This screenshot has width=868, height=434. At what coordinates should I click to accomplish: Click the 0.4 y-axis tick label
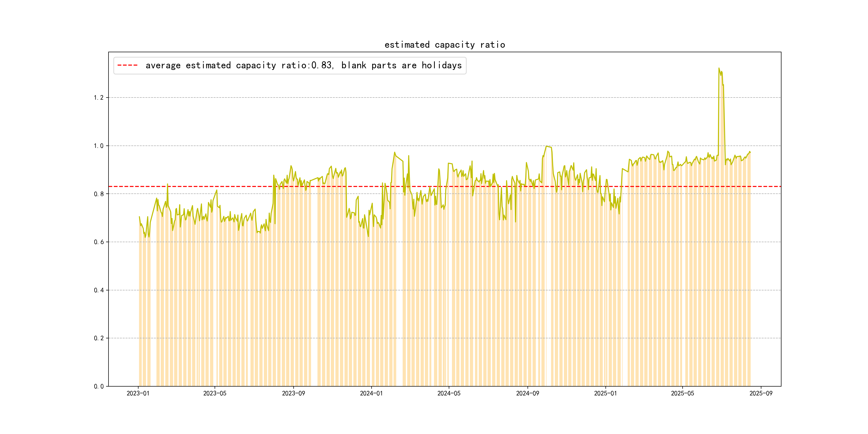tap(98, 290)
